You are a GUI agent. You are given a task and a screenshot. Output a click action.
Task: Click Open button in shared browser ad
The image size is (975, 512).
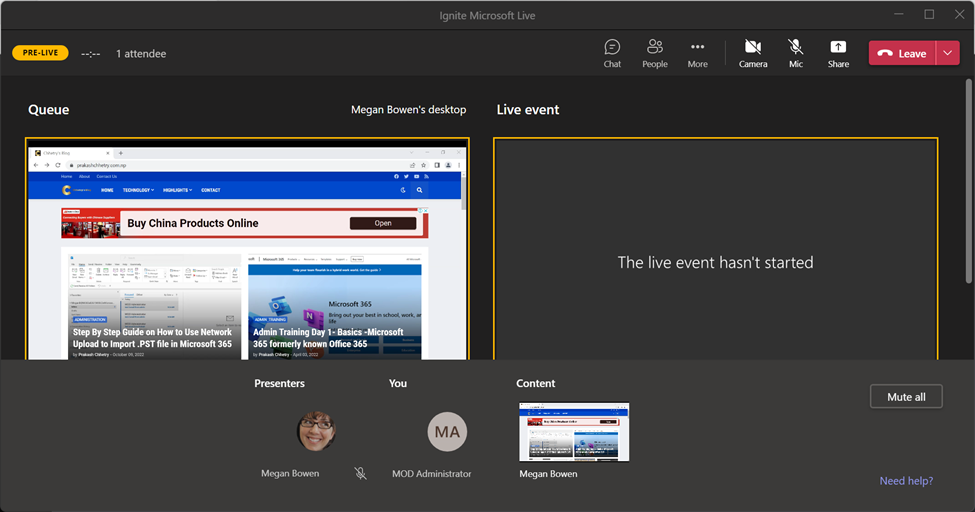click(x=383, y=223)
